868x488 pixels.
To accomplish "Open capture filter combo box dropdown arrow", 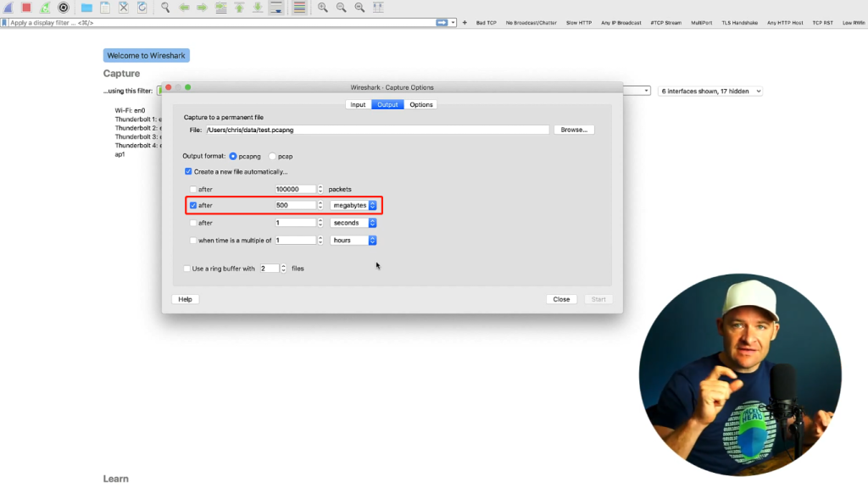I will [x=646, y=91].
